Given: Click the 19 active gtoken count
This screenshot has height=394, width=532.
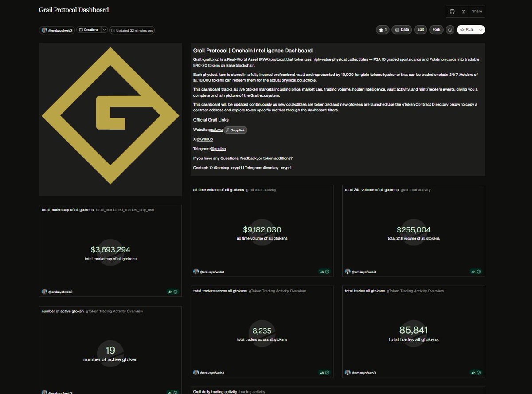Looking at the screenshot, I should [x=110, y=351].
